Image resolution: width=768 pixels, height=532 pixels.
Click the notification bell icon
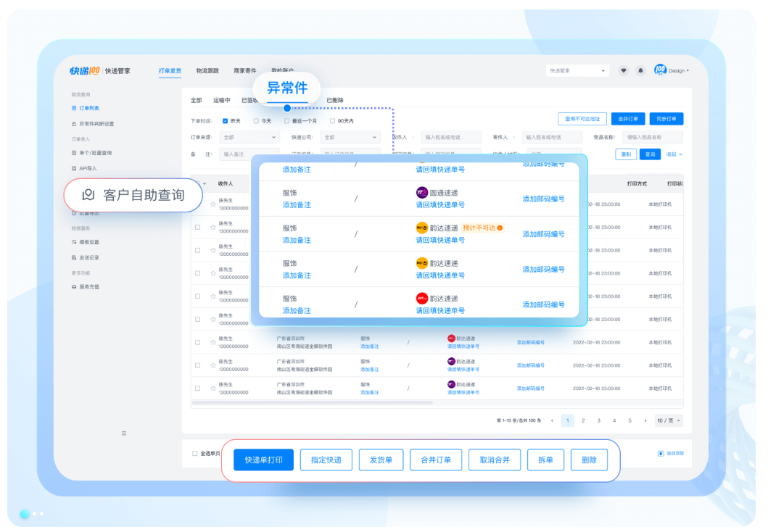coord(640,70)
